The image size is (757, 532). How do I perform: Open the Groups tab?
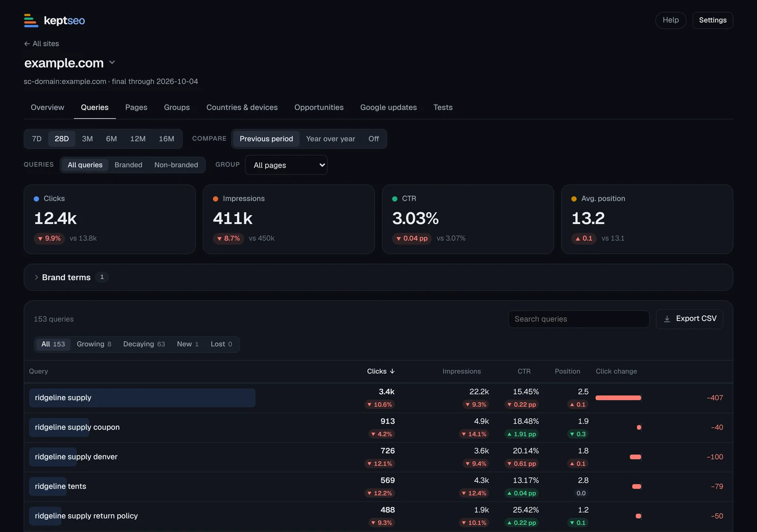pyautogui.click(x=177, y=107)
